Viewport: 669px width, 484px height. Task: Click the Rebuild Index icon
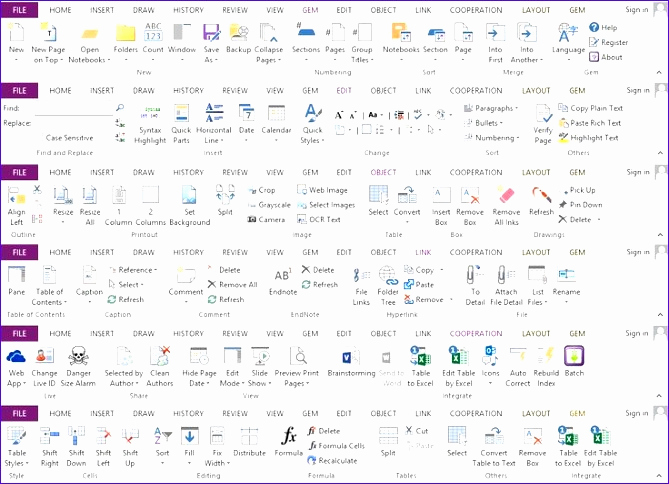pyautogui.click(x=546, y=356)
